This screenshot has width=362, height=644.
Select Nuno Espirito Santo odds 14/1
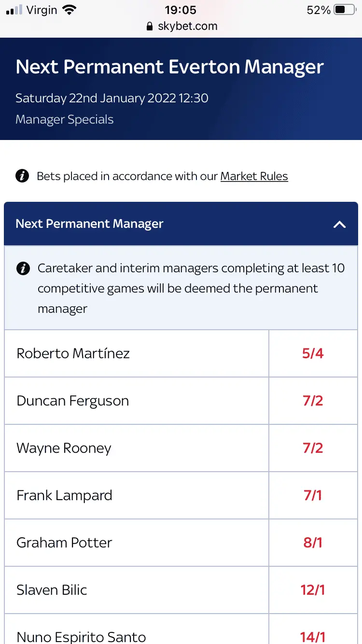313,636
